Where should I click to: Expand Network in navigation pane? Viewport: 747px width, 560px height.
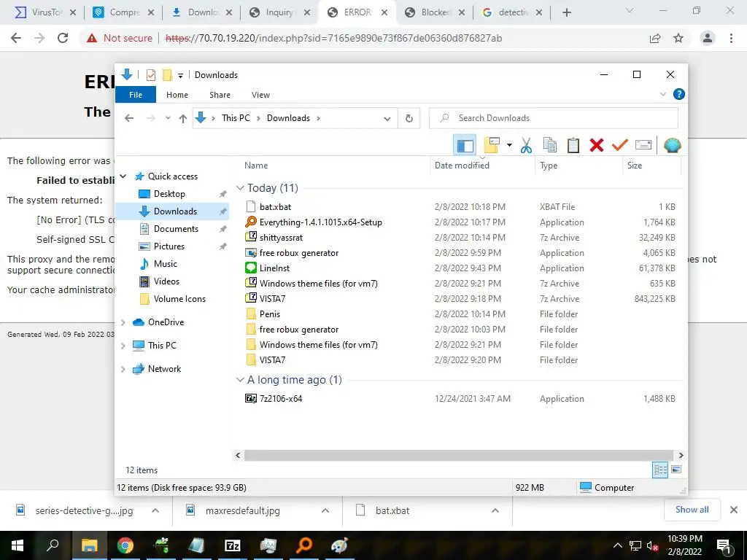123,369
